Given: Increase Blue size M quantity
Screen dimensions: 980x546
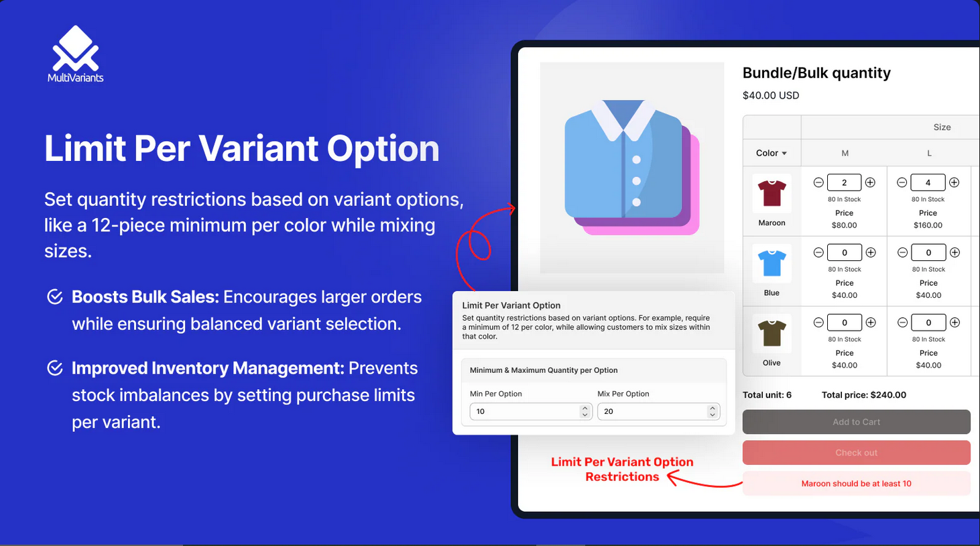Looking at the screenshot, I should point(871,252).
